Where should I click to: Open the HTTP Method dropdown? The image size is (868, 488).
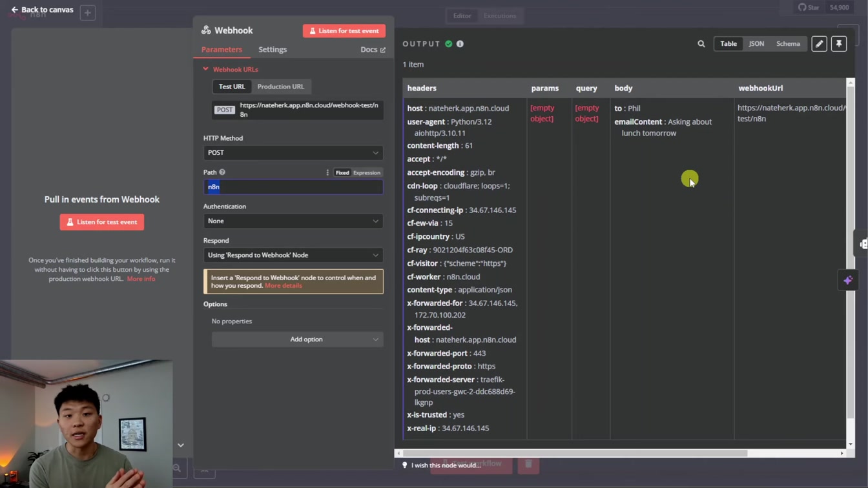click(x=293, y=153)
